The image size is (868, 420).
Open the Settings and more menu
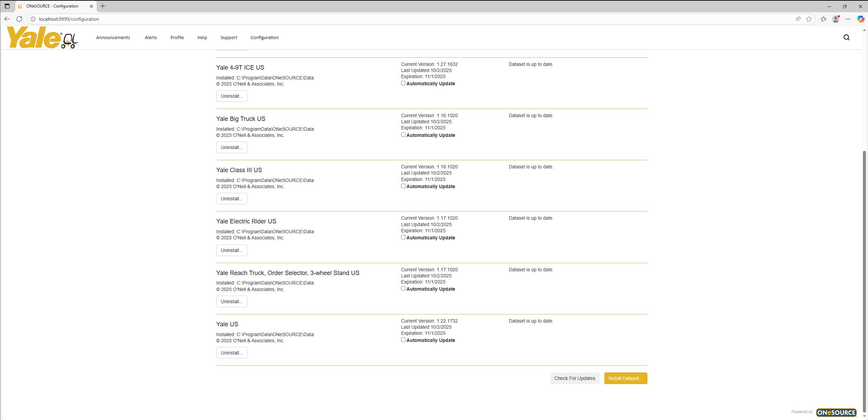pos(848,19)
